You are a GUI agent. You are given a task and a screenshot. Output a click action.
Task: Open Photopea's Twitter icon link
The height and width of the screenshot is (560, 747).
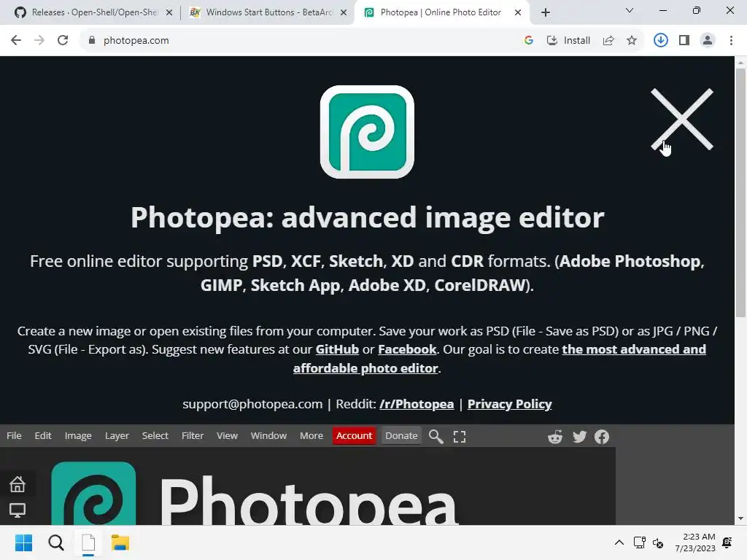point(579,437)
